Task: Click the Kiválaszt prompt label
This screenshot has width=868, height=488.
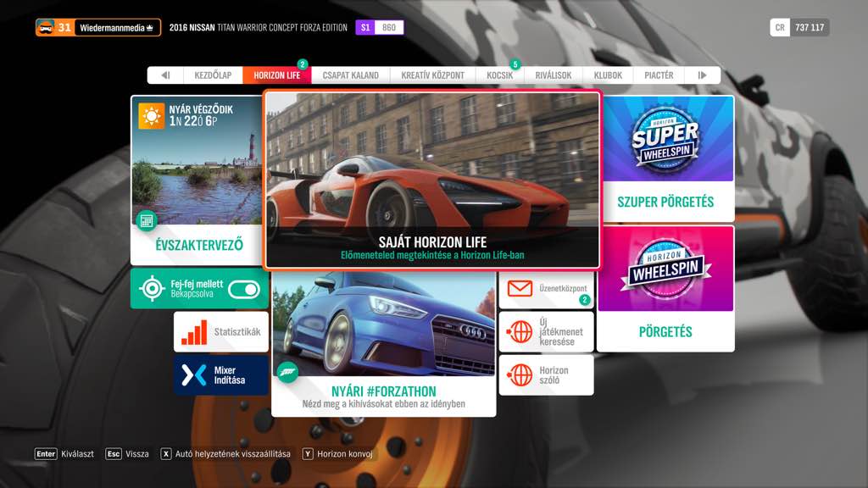Action: (77, 454)
